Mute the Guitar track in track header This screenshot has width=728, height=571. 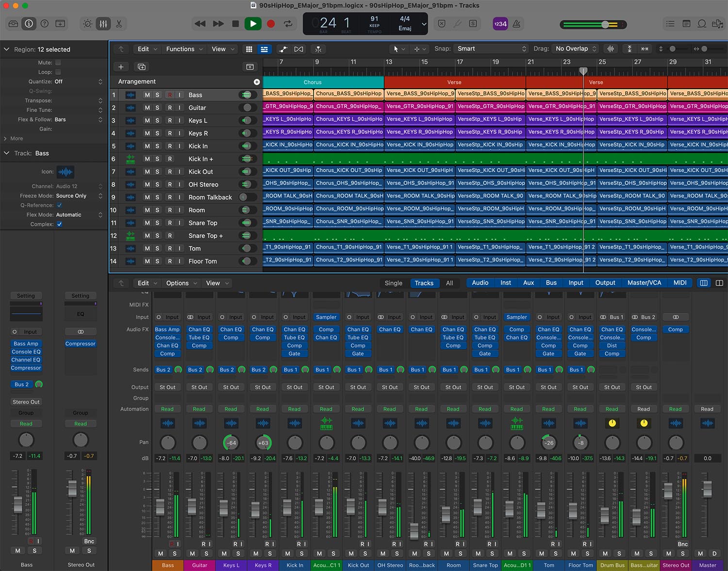pyautogui.click(x=147, y=108)
